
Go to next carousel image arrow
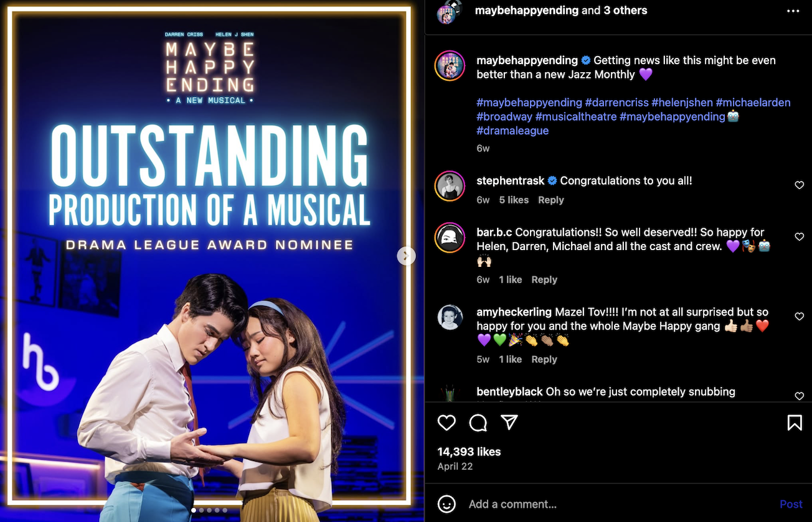(406, 255)
